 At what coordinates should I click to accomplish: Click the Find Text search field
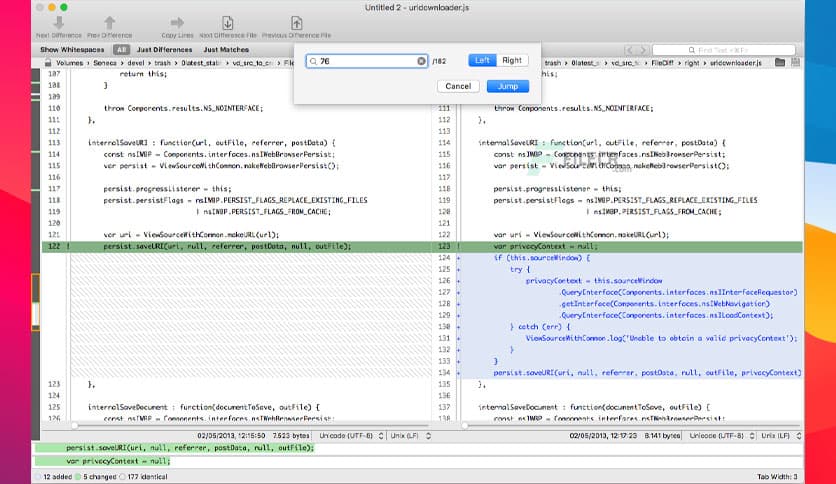coord(724,50)
